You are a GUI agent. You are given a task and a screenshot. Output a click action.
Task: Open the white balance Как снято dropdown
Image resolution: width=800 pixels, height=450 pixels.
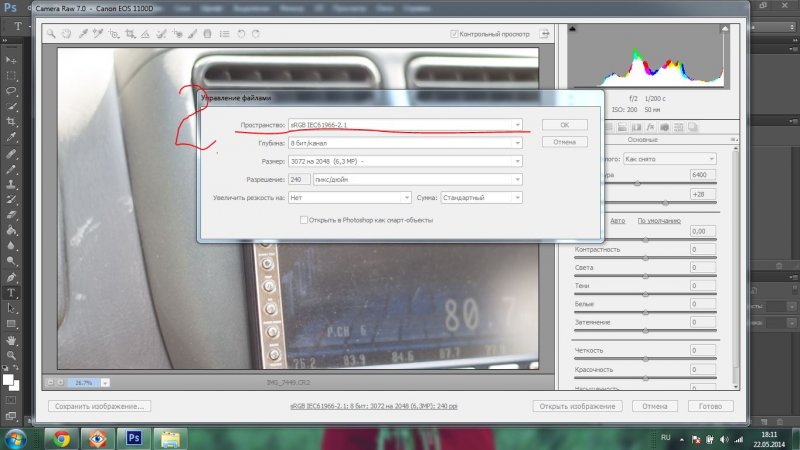click(x=669, y=159)
